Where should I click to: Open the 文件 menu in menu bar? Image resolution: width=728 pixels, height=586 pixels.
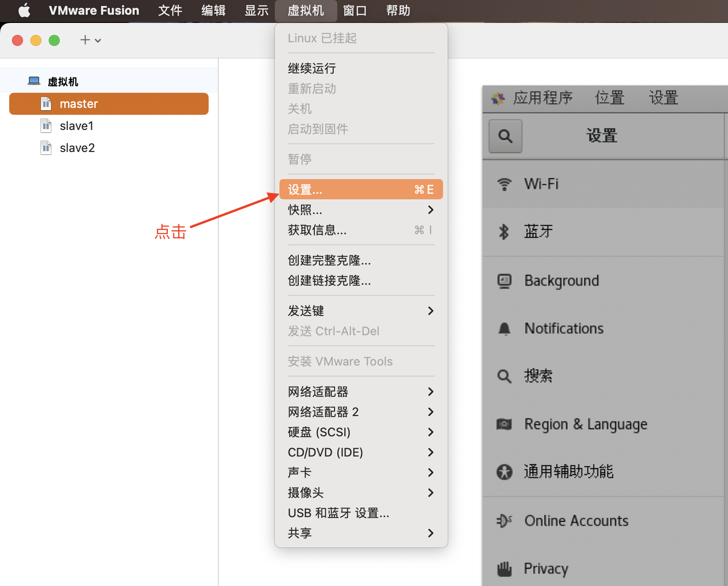(170, 10)
